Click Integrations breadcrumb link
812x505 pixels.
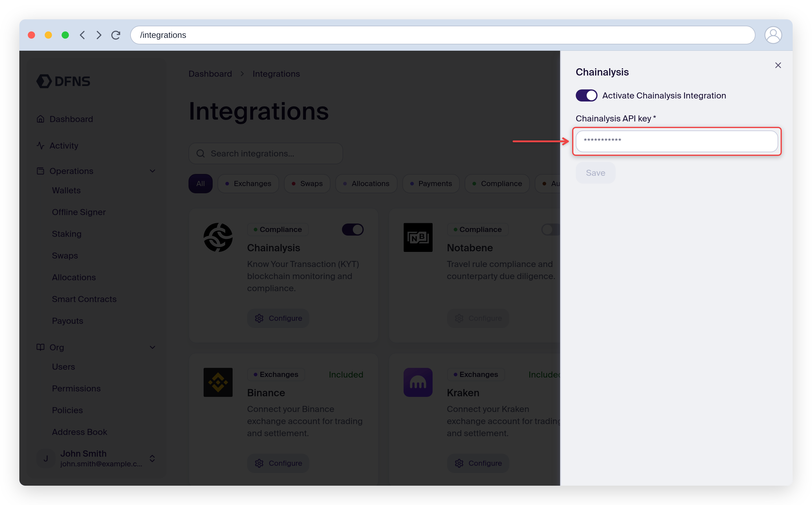point(276,73)
